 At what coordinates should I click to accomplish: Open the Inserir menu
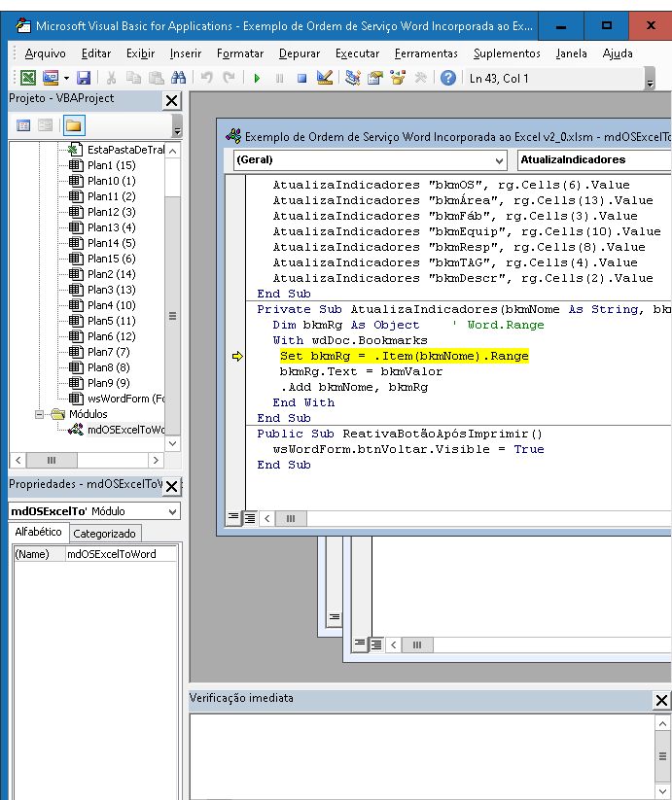tap(185, 53)
